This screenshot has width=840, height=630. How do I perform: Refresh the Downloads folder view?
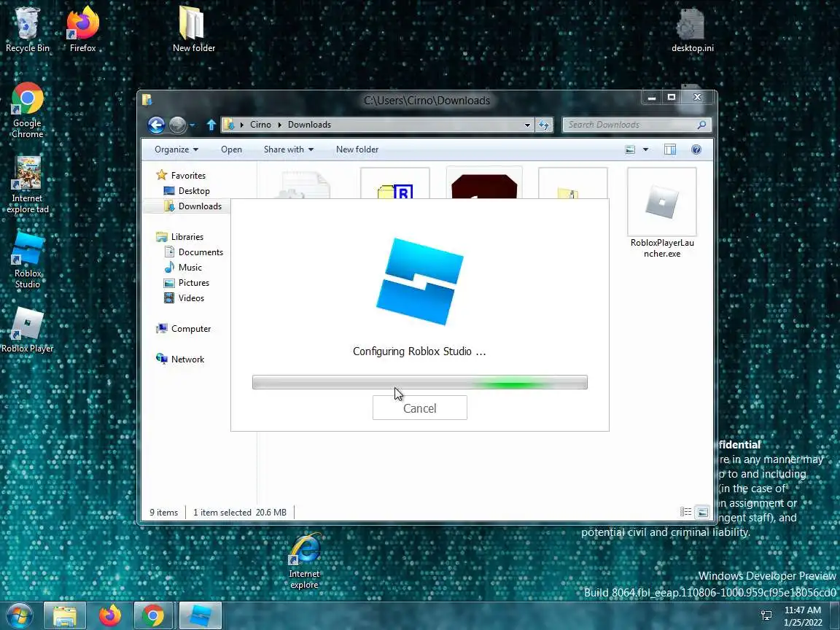click(544, 125)
